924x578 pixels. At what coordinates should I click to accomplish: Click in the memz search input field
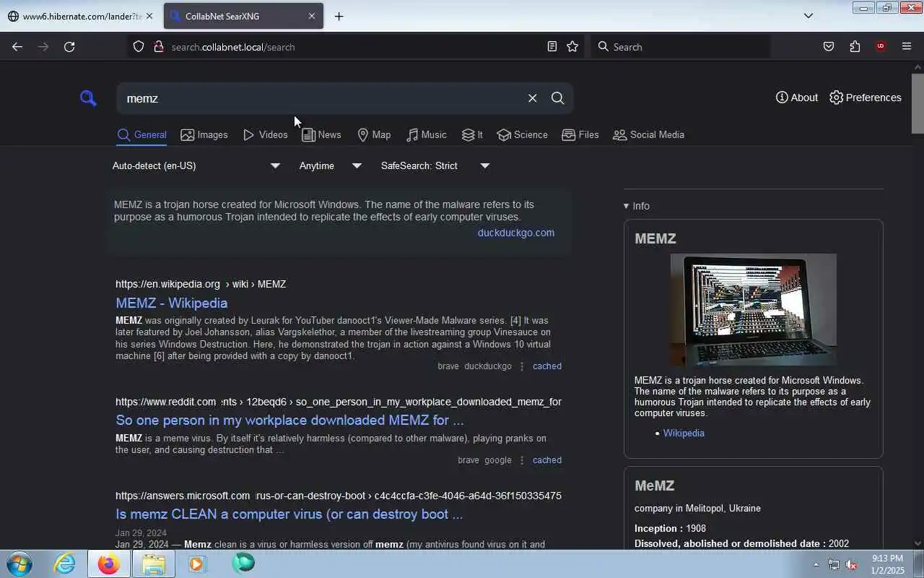(x=321, y=98)
